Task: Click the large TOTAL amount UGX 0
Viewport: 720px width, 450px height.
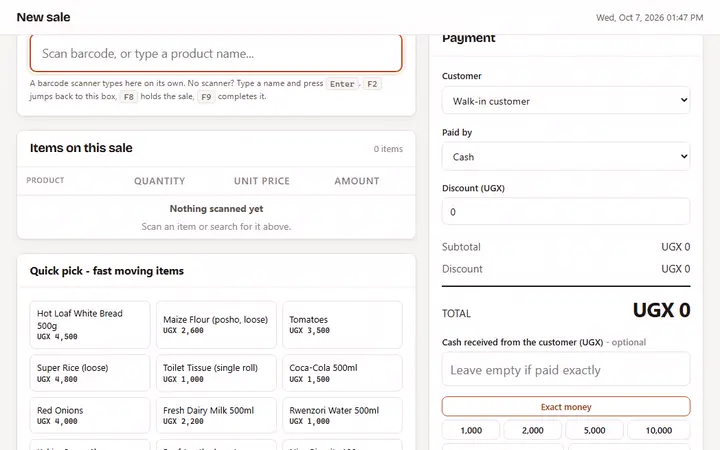Action: click(661, 310)
